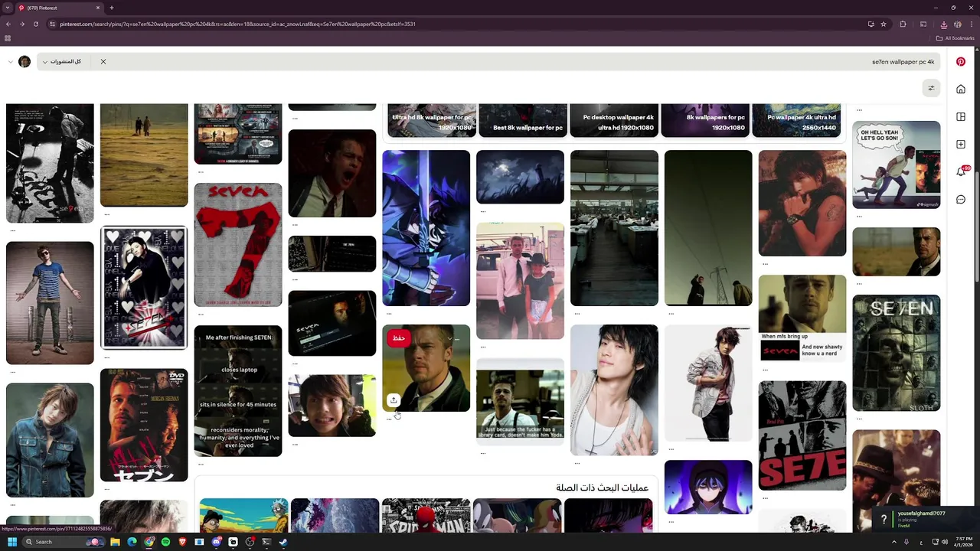Open Discord from taskbar
The image size is (980, 551).
(217, 542)
